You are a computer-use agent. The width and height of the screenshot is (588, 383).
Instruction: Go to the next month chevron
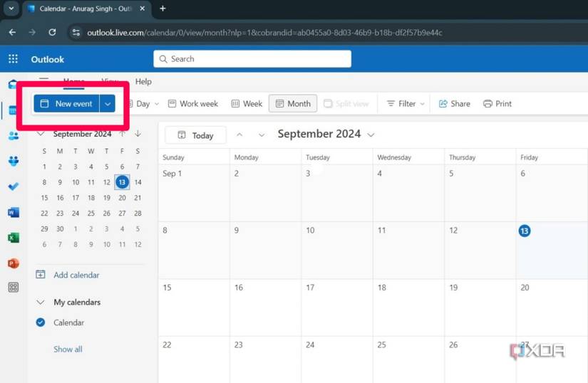pos(262,135)
